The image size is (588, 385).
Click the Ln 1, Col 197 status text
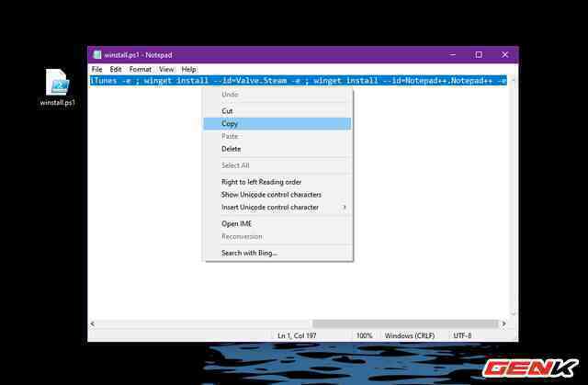pos(297,336)
